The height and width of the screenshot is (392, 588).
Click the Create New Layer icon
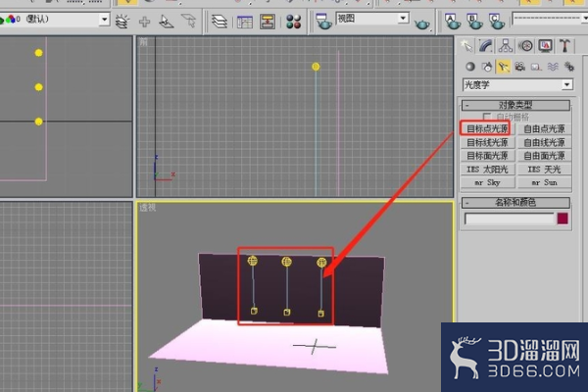(122, 22)
